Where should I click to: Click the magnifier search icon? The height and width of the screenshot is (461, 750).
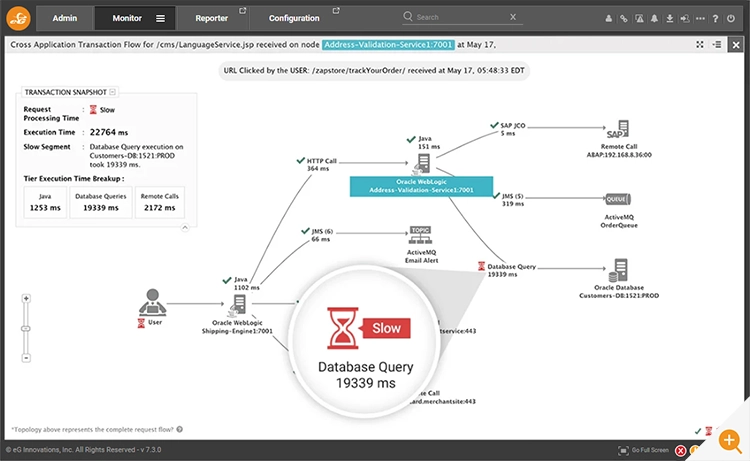point(408,17)
